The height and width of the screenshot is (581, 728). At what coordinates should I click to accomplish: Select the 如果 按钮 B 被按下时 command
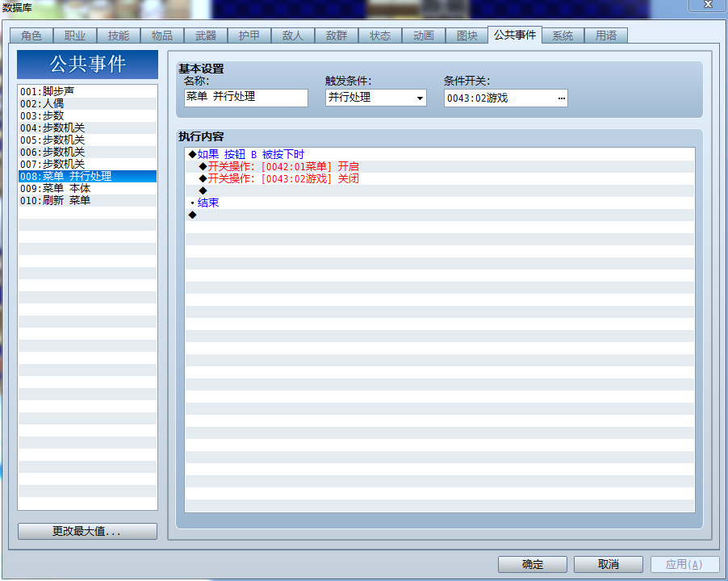440,154
